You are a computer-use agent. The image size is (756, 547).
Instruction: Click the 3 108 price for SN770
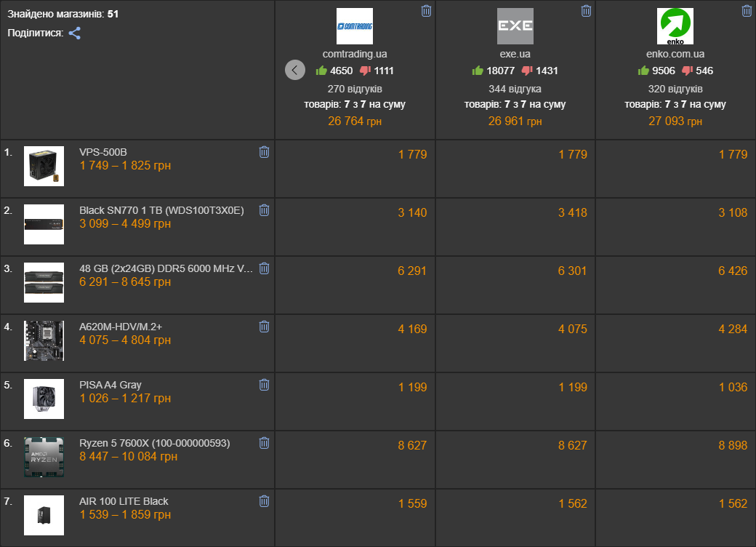coord(733,212)
